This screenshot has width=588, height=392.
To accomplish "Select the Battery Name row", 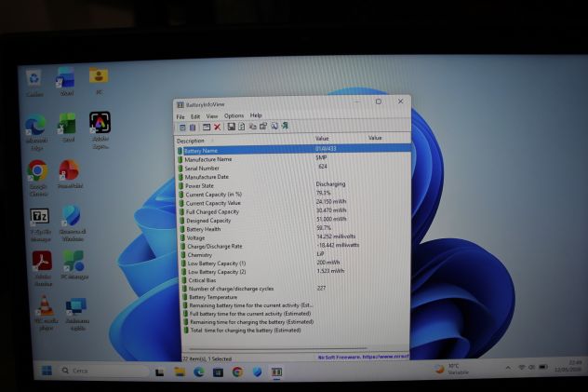I will (294, 150).
